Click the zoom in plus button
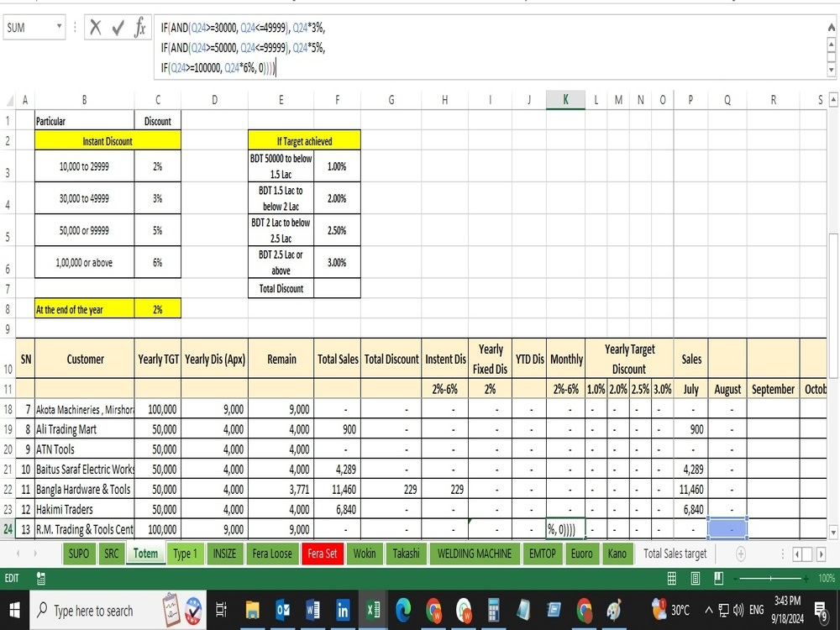The height and width of the screenshot is (630, 840). [x=806, y=578]
